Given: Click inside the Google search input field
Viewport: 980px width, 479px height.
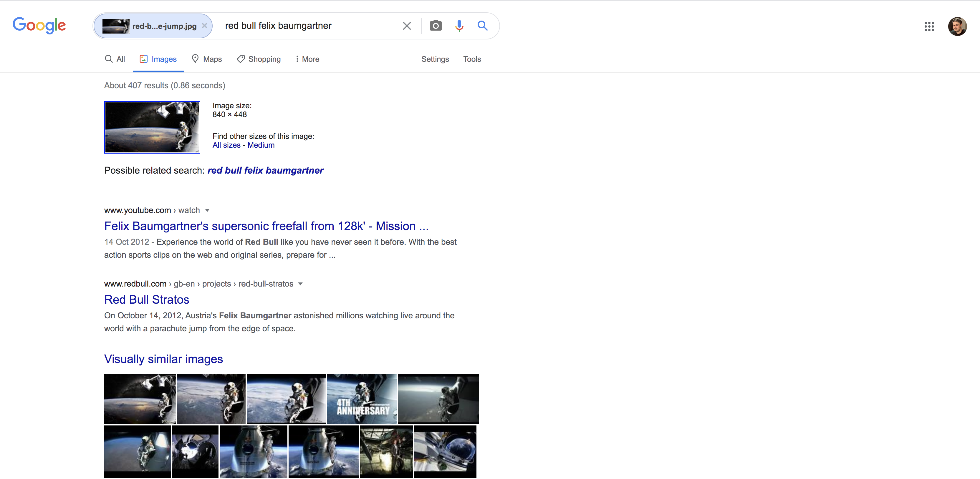Looking at the screenshot, I should point(306,26).
